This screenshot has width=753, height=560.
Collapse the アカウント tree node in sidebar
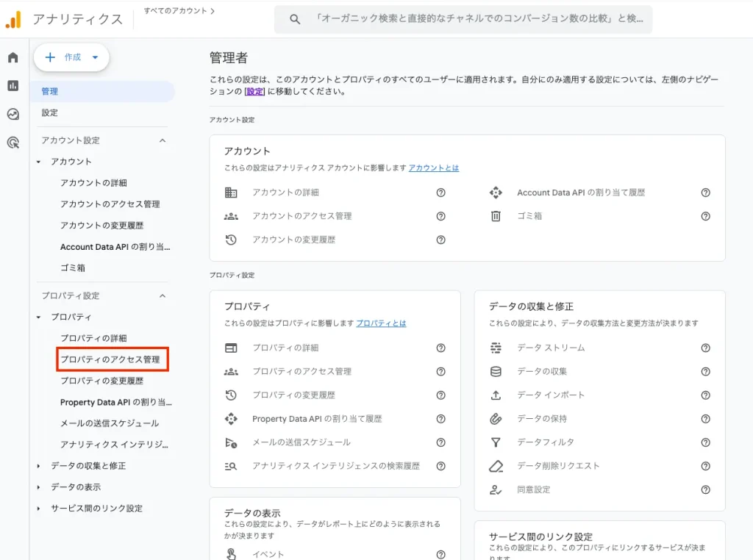(38, 162)
